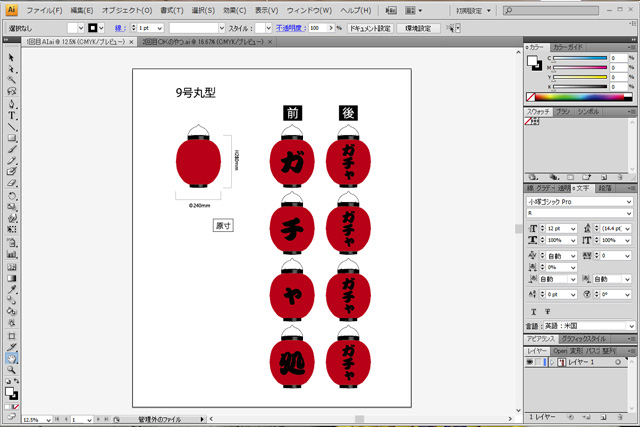
Task: Open font style R dropdown
Action: point(629,213)
